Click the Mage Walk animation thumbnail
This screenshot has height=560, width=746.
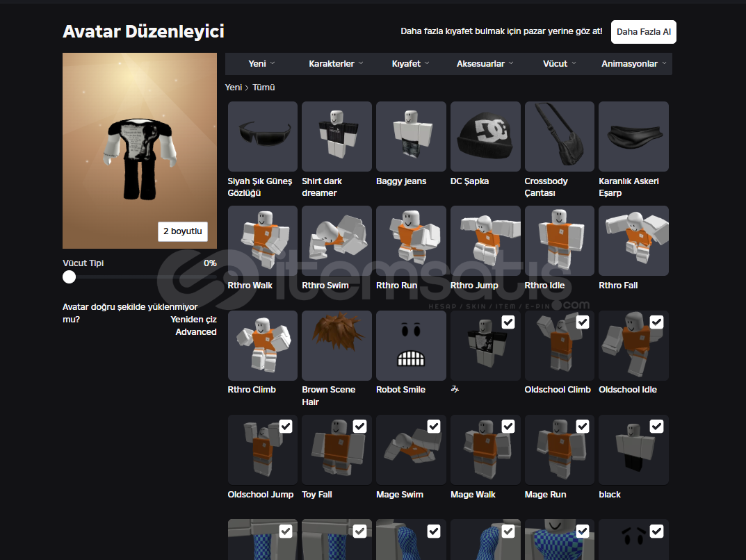[485, 450]
